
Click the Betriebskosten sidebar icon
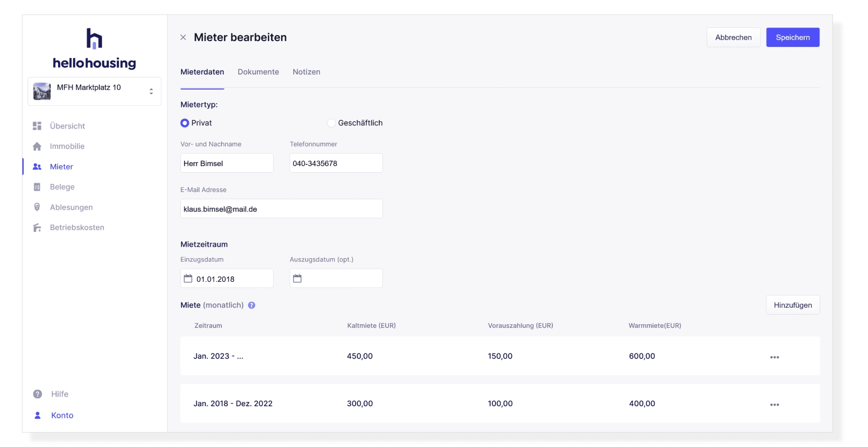(x=37, y=227)
